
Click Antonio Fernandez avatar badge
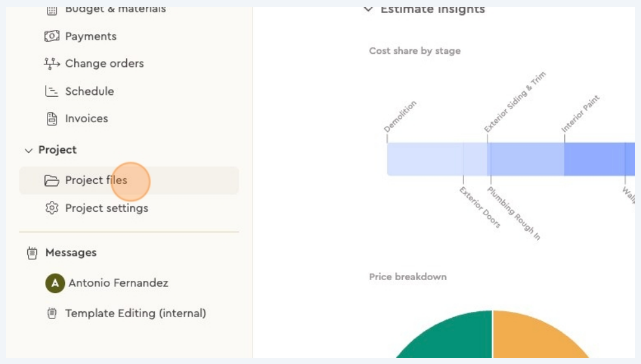[x=55, y=283]
